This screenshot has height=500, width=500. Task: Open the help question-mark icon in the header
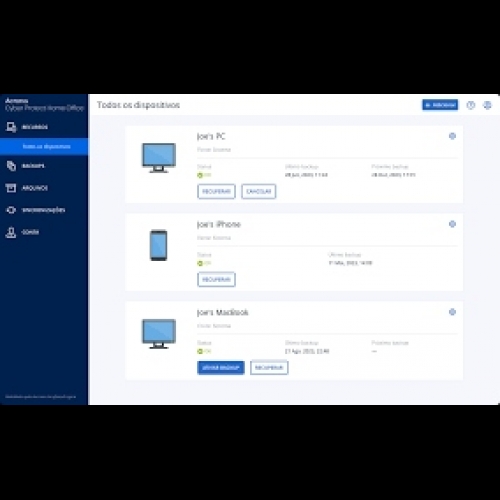(470, 105)
